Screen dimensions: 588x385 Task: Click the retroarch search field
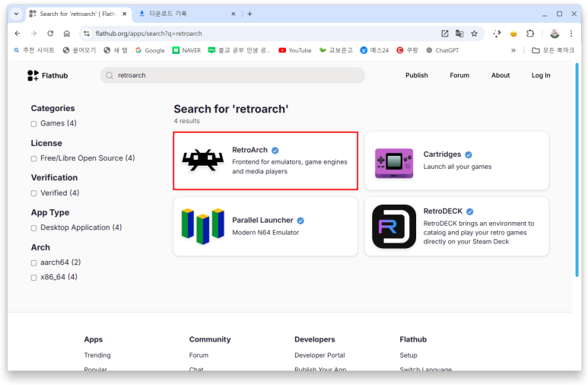tap(233, 75)
